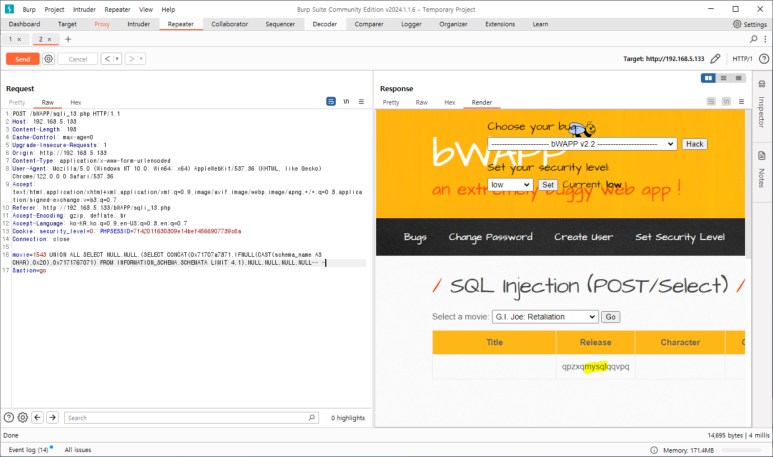Switch to the Dashboard tab

[x=24, y=24]
